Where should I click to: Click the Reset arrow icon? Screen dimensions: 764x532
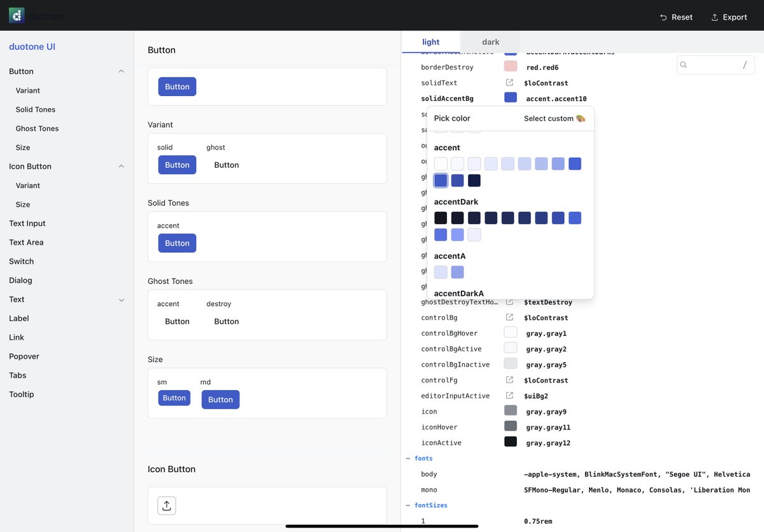[x=663, y=17]
